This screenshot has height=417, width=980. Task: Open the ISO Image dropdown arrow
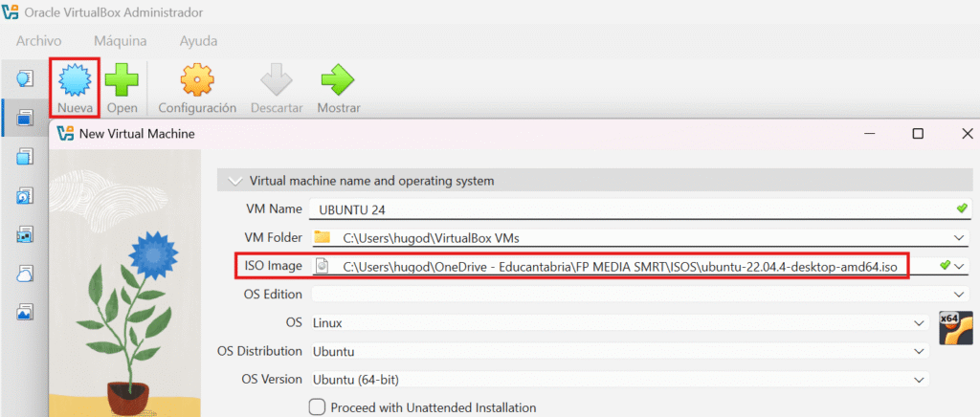(960, 266)
